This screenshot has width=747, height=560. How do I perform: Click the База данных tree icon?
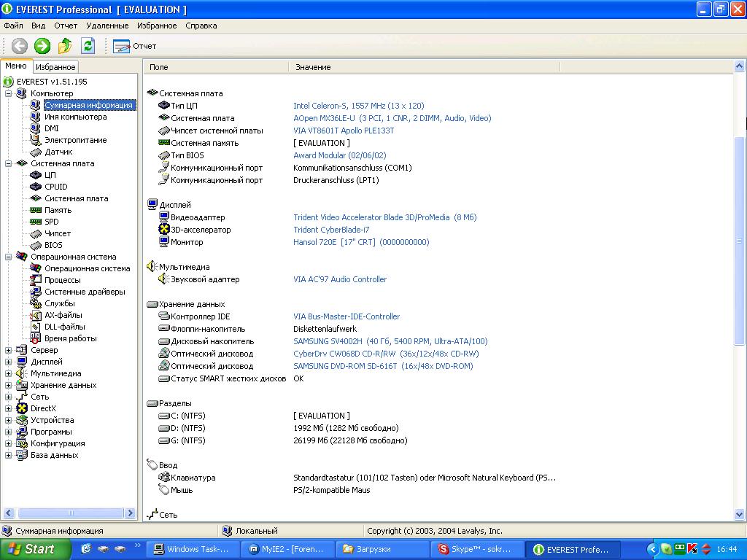coord(21,455)
